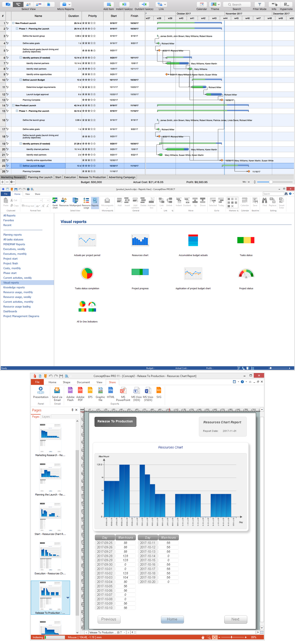Collapse row 1 New Product Launch
Image resolution: width=295 pixels, height=644 pixels.
[13, 23]
